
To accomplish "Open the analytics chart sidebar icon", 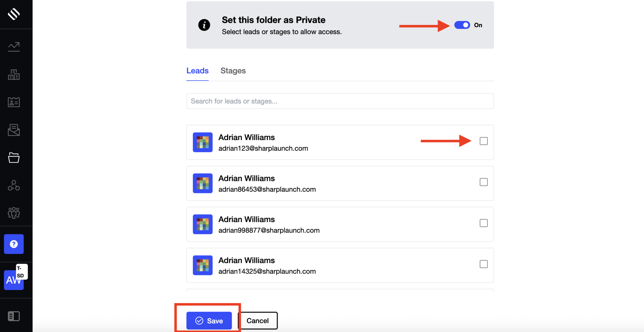I will point(14,47).
